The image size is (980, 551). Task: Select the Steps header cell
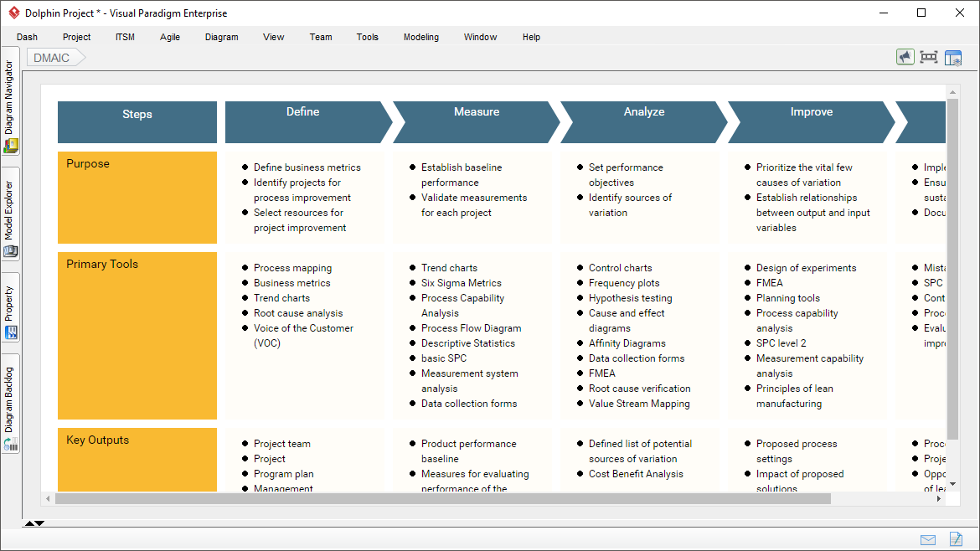coord(137,122)
